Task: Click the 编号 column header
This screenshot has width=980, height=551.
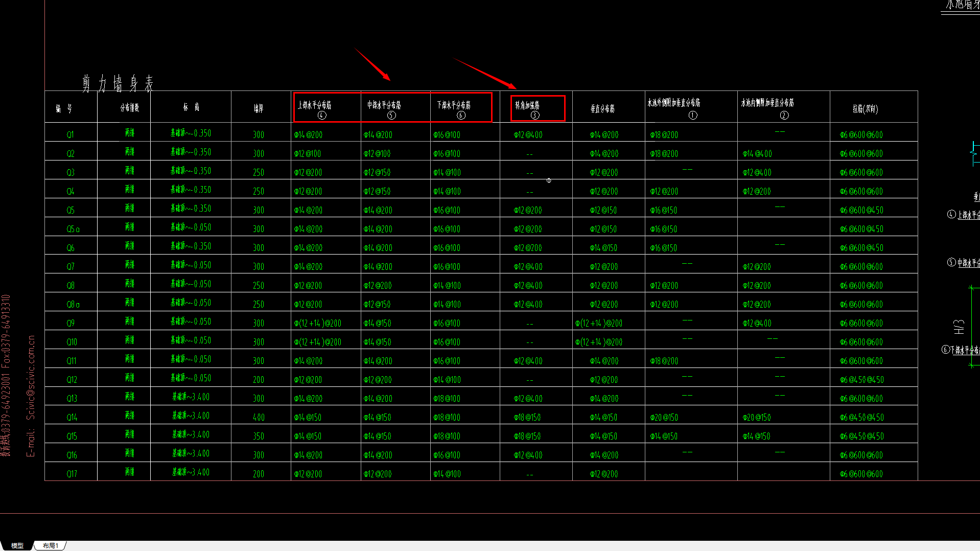Action: (x=64, y=108)
